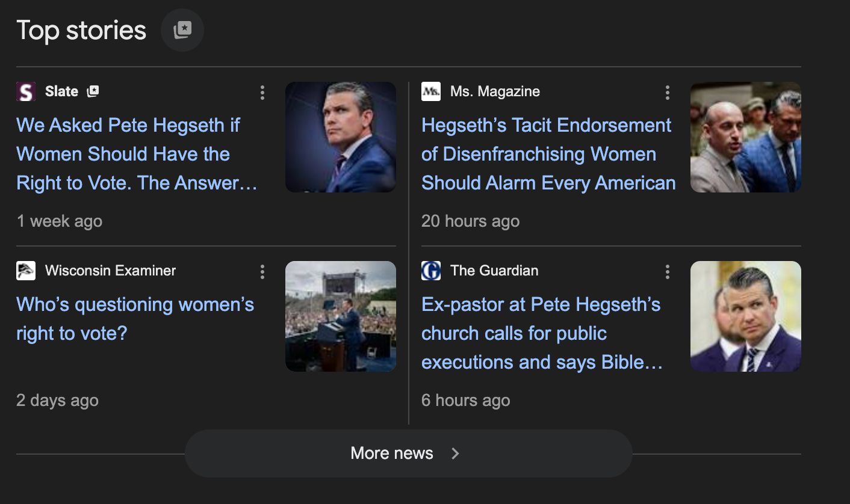Select The Guardian favicon
Screen dimensions: 850x504
(x=430, y=271)
